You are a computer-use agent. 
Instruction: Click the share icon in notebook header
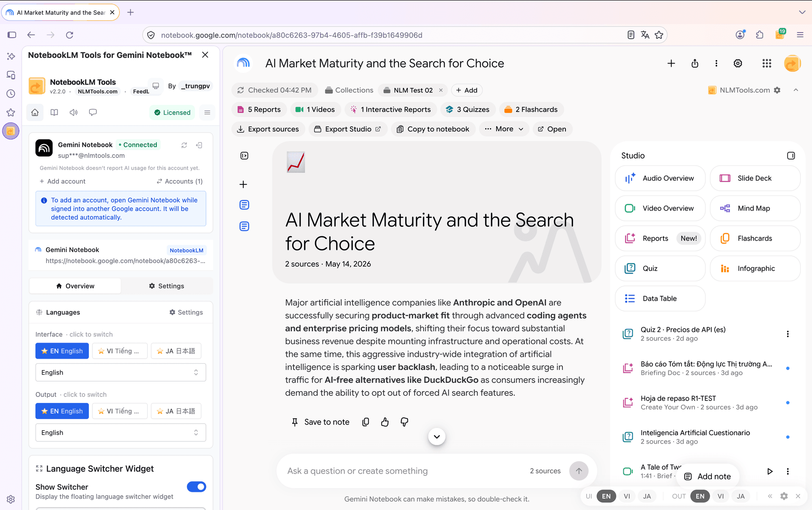[x=695, y=63]
